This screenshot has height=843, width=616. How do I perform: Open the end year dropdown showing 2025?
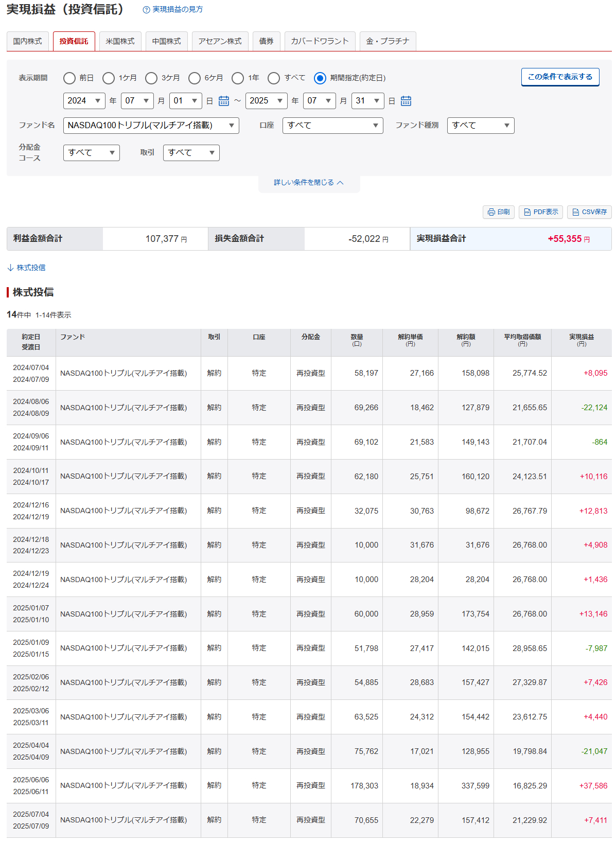pyautogui.click(x=267, y=101)
